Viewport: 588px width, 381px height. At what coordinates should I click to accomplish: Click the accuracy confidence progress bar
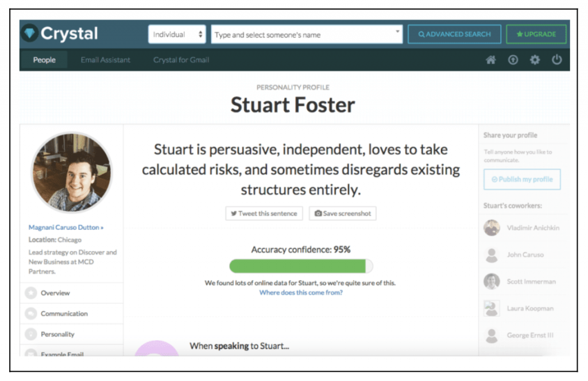tap(301, 266)
